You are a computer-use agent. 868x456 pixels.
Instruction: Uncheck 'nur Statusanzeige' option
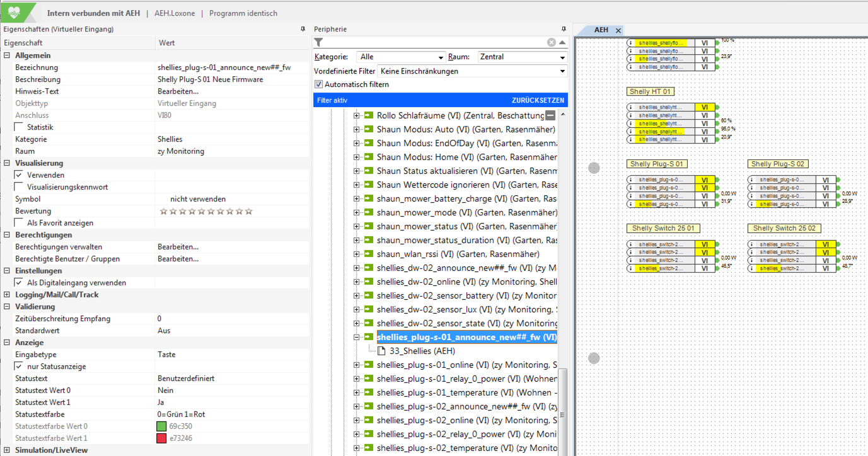[19, 367]
